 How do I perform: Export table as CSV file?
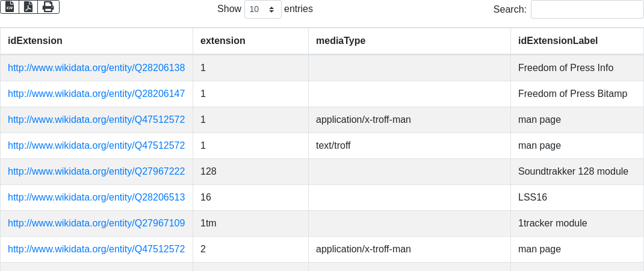click(x=10, y=7)
